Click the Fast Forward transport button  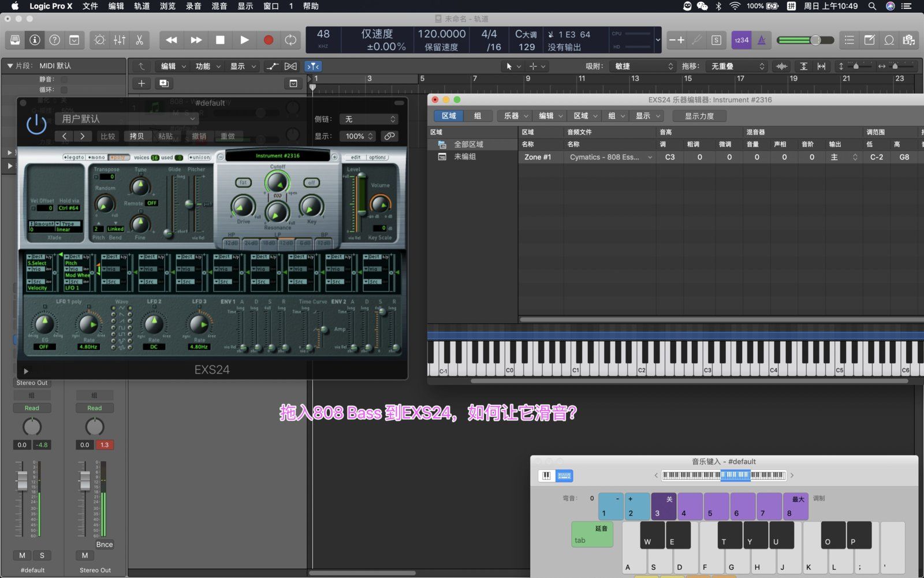pos(196,40)
